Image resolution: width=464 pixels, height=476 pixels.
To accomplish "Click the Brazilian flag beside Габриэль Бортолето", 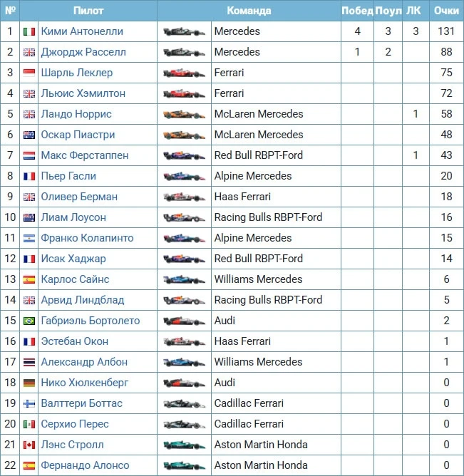I will pos(29,321).
